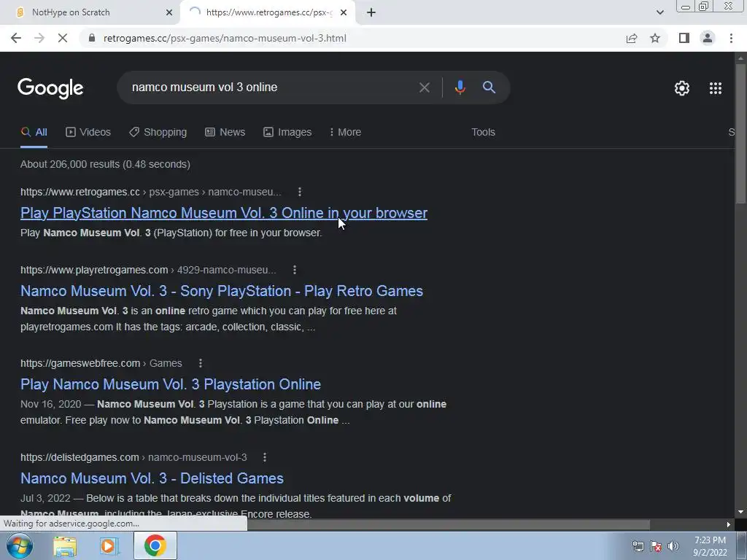The height and width of the screenshot is (560, 747).
Task: Switch to Images results
Action: [287, 132]
